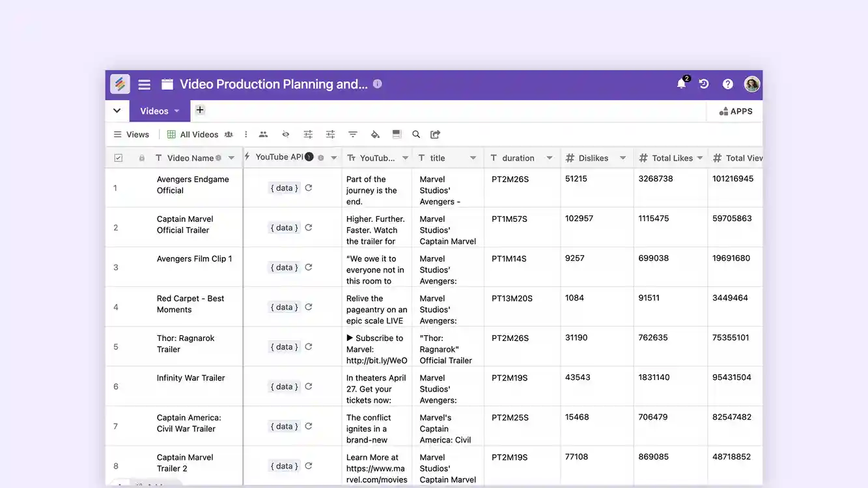
Task: Click the paint bucket row color icon
Action: (x=374, y=134)
